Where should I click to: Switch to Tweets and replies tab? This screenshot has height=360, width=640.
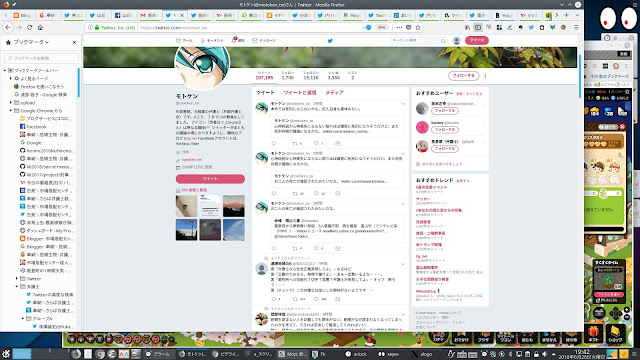300,93
